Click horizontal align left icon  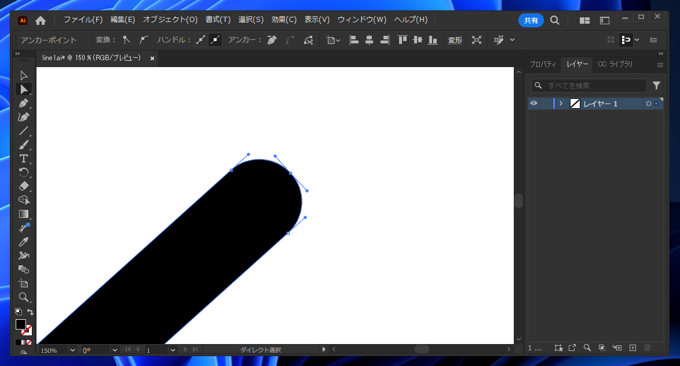354,40
